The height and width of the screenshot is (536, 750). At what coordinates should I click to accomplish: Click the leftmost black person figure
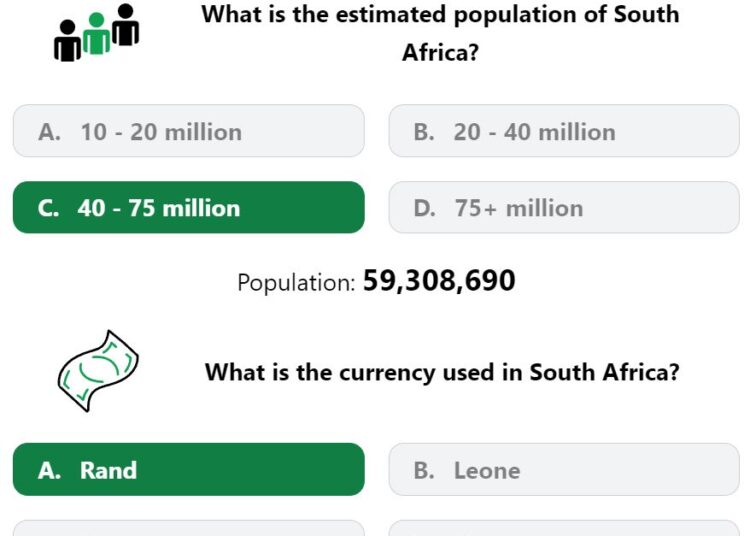[x=67, y=41]
